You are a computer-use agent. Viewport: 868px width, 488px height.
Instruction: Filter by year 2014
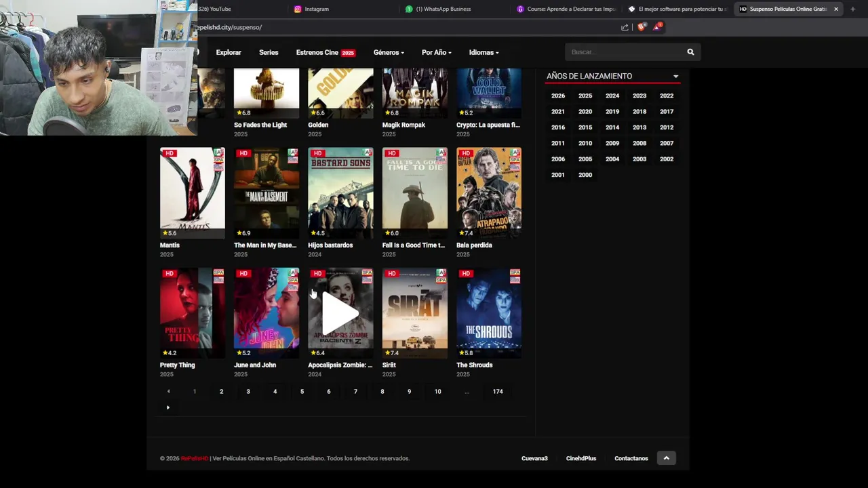tap(612, 127)
